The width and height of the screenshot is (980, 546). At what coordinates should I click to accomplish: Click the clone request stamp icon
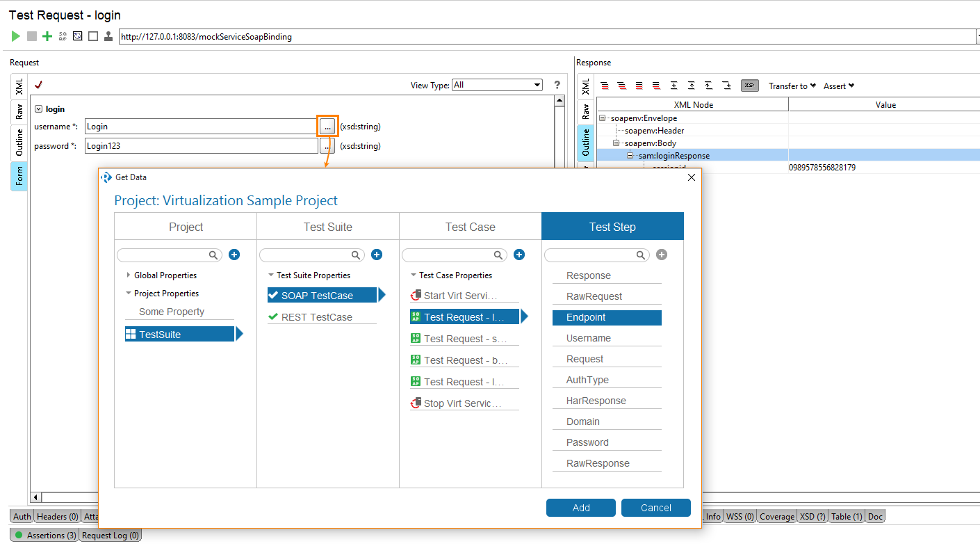click(x=108, y=36)
